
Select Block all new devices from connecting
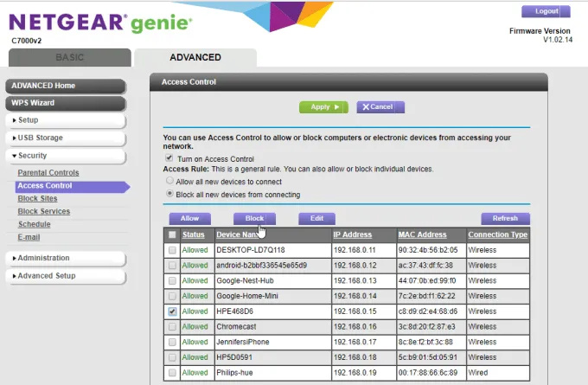(x=169, y=194)
